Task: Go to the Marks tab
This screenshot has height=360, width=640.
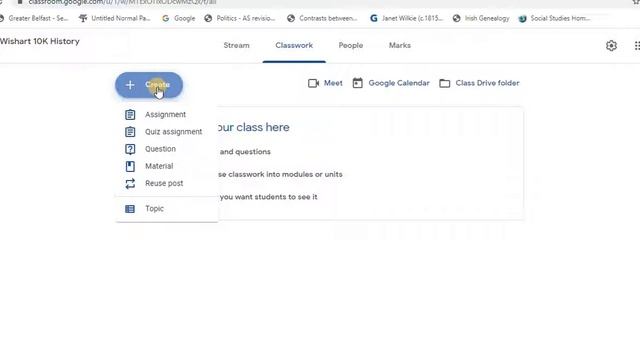Action: (x=400, y=45)
